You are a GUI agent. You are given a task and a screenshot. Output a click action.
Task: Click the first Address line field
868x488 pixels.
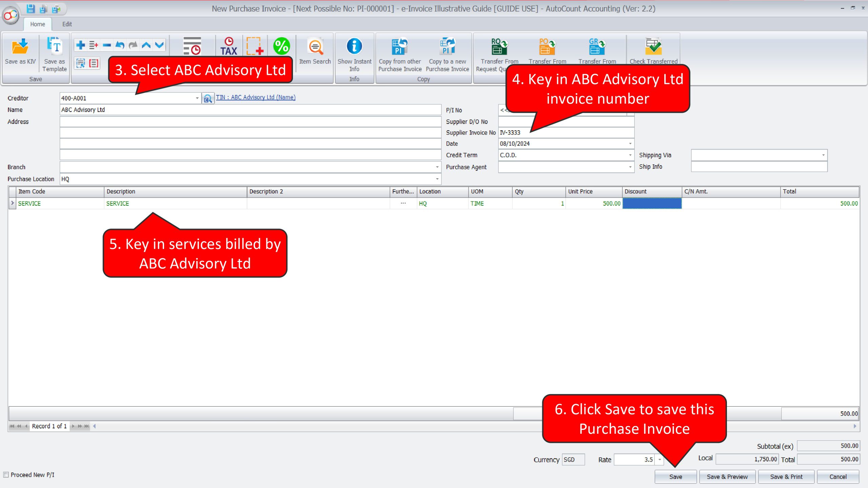pyautogui.click(x=250, y=122)
